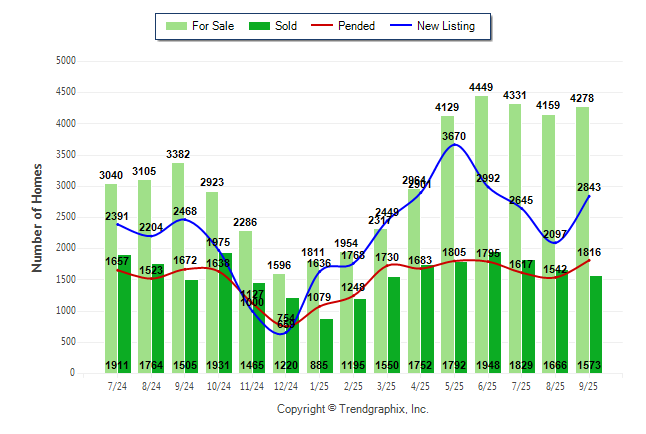646x434 pixels.
Task: Click the New Listing peak point labeled 3670
Action: (x=455, y=145)
